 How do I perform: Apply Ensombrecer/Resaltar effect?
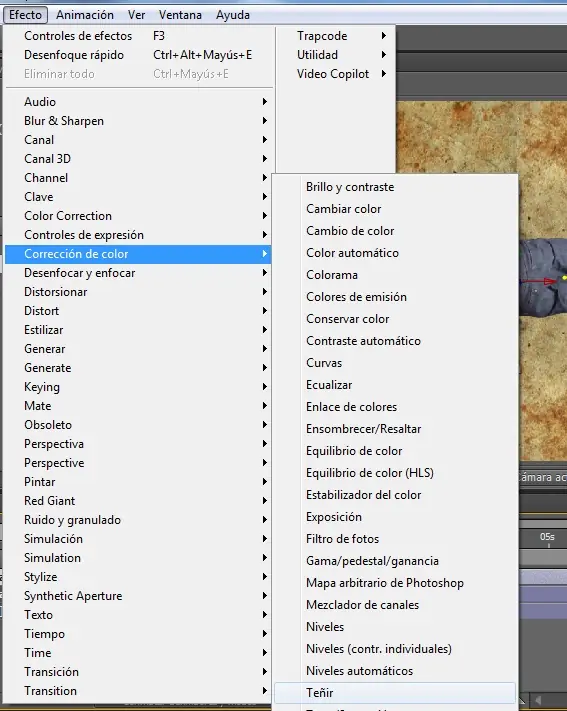[x=395, y=429]
